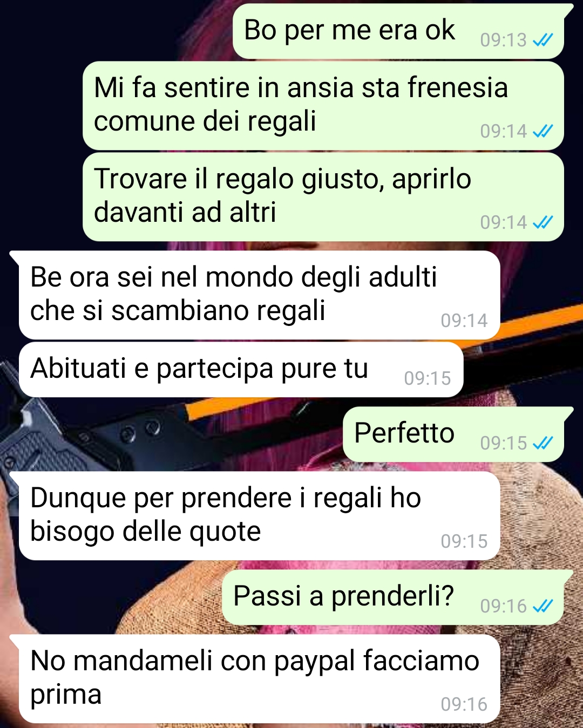Select message 'Mi fa sentire in ansia'
Viewport: 583px width, 728px height.
coord(323,106)
